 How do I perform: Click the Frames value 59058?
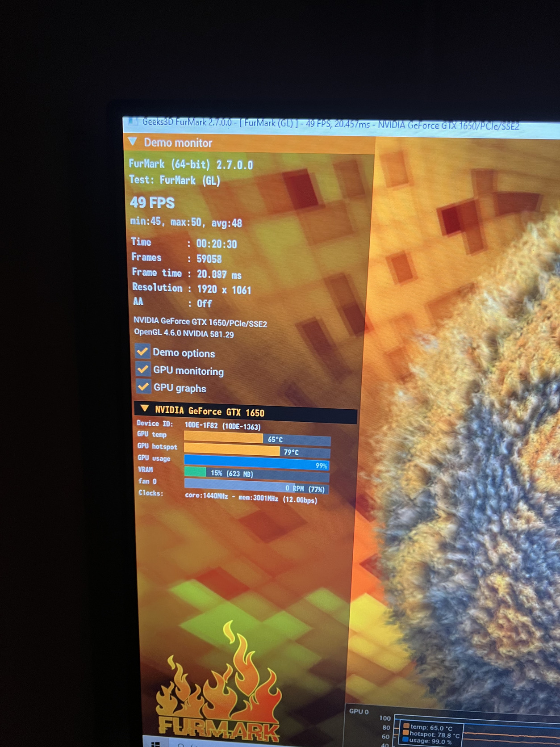[209, 259]
